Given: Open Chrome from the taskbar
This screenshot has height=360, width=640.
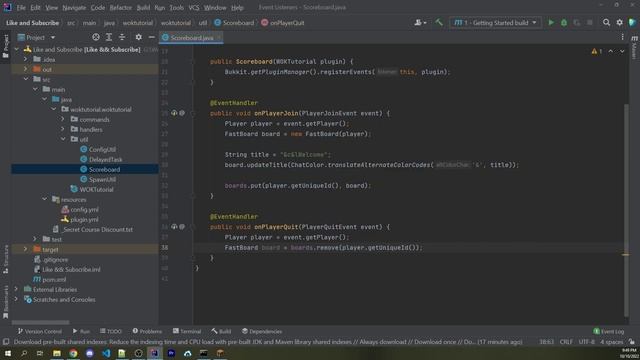Looking at the screenshot, I should pyautogui.click(x=73, y=353).
